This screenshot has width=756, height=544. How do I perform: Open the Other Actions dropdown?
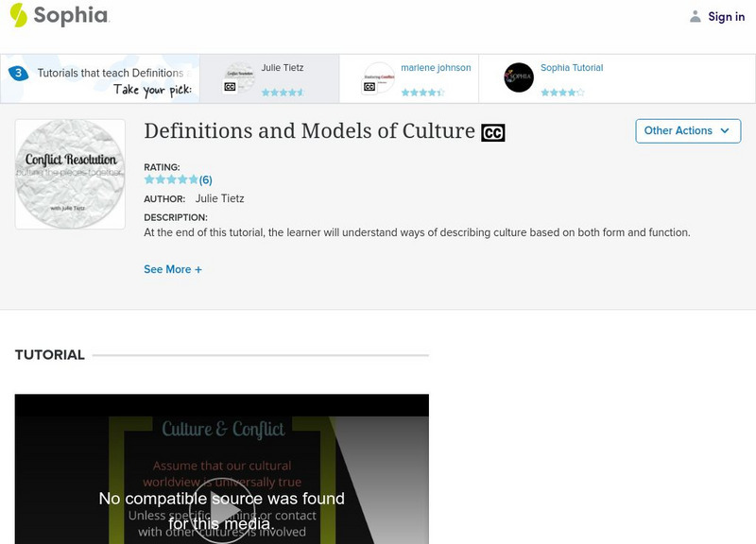pyautogui.click(x=688, y=131)
